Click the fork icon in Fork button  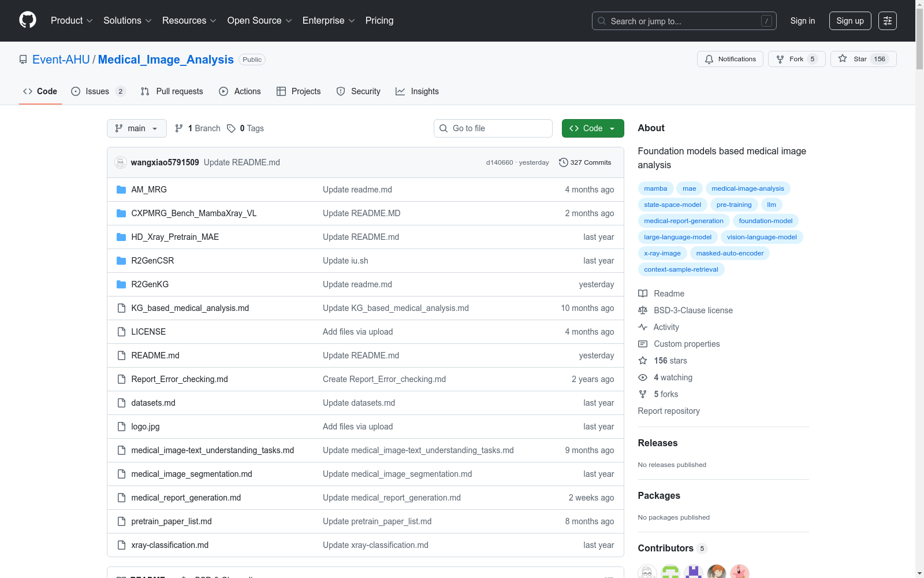click(780, 59)
